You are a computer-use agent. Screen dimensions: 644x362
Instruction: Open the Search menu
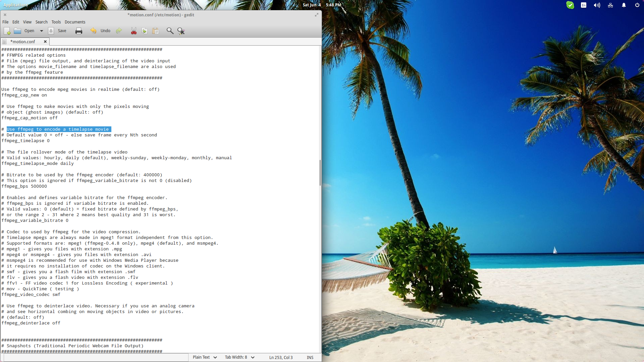pyautogui.click(x=42, y=22)
